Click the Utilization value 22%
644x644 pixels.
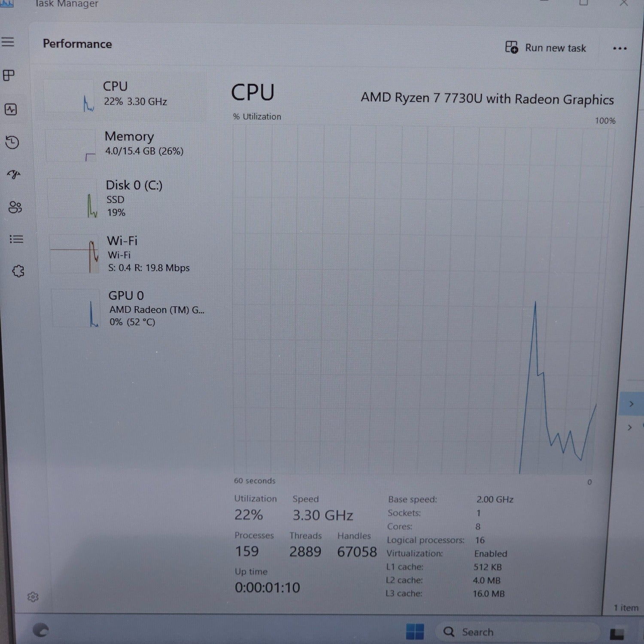coord(249,515)
